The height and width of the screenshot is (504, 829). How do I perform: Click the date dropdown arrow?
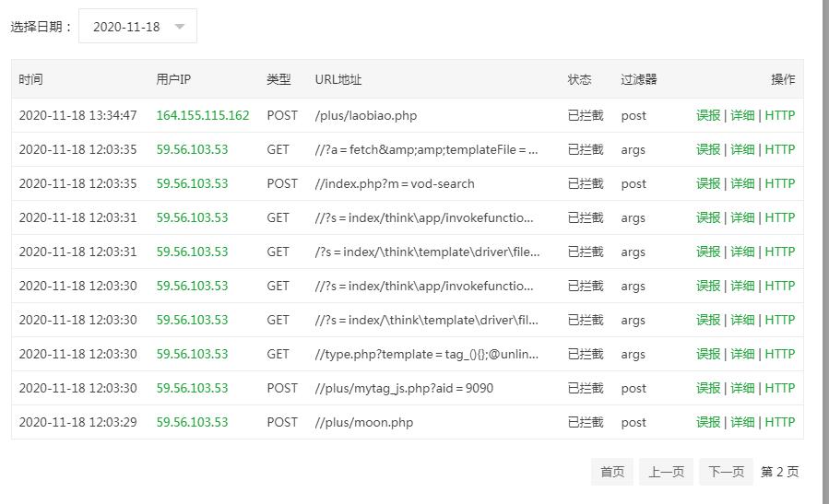click(180, 27)
